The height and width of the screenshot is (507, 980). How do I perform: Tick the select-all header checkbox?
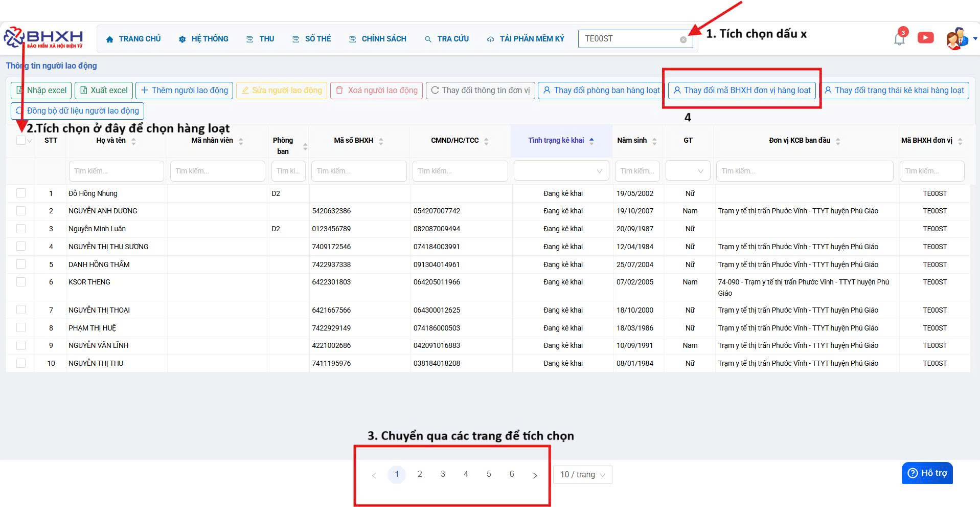click(x=21, y=140)
